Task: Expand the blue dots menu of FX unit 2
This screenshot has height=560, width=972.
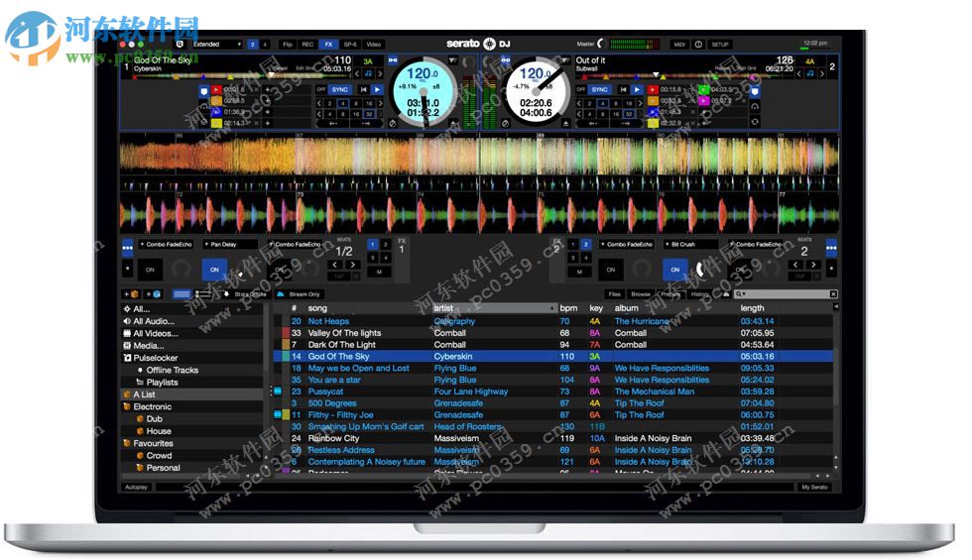Action: point(831,248)
